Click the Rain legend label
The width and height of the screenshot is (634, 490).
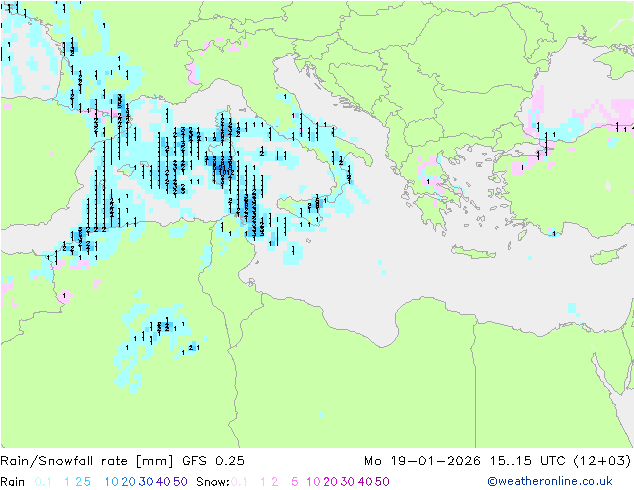coord(13,481)
